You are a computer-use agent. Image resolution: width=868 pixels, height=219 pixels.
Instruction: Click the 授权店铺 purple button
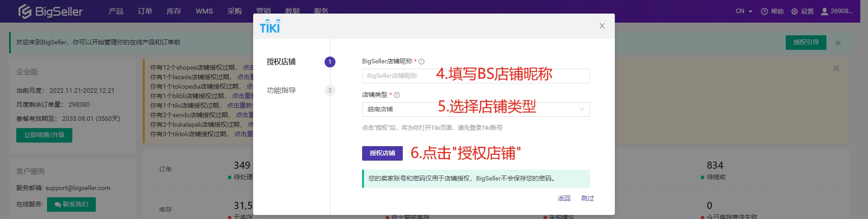[382, 153]
